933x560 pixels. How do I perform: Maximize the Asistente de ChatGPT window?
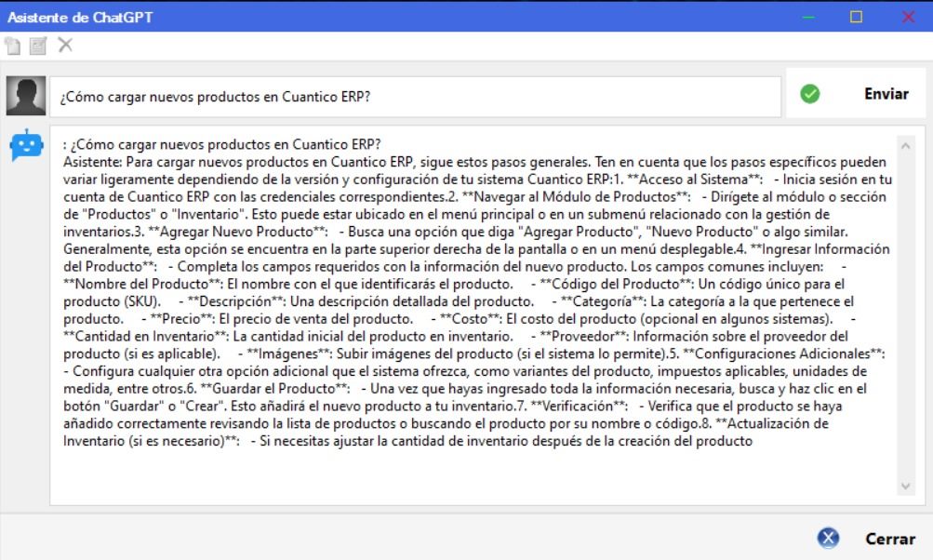coord(856,17)
